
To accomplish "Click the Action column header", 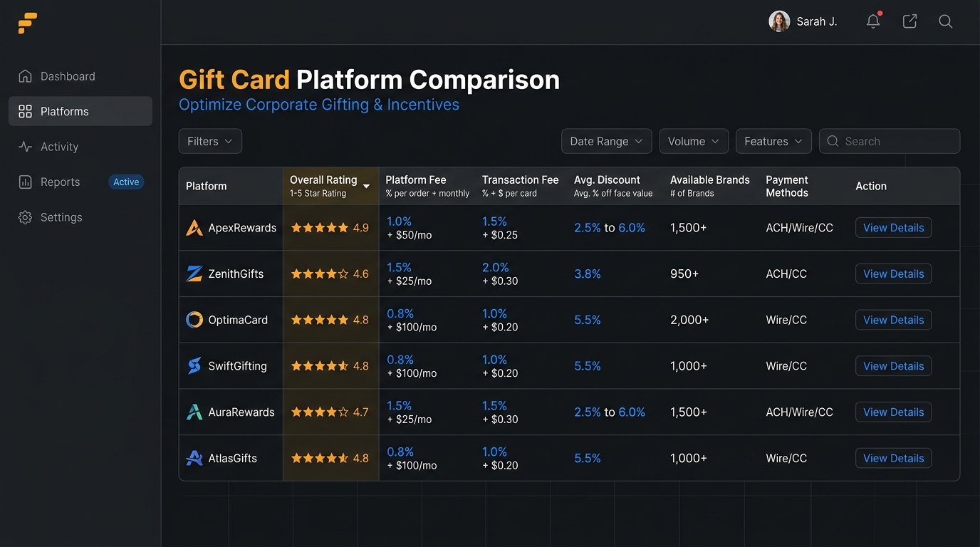I will (871, 186).
